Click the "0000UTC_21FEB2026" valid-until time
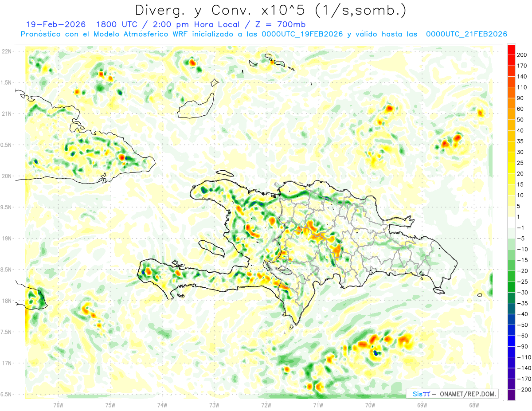Screen dimensions: 532x411 466,34
